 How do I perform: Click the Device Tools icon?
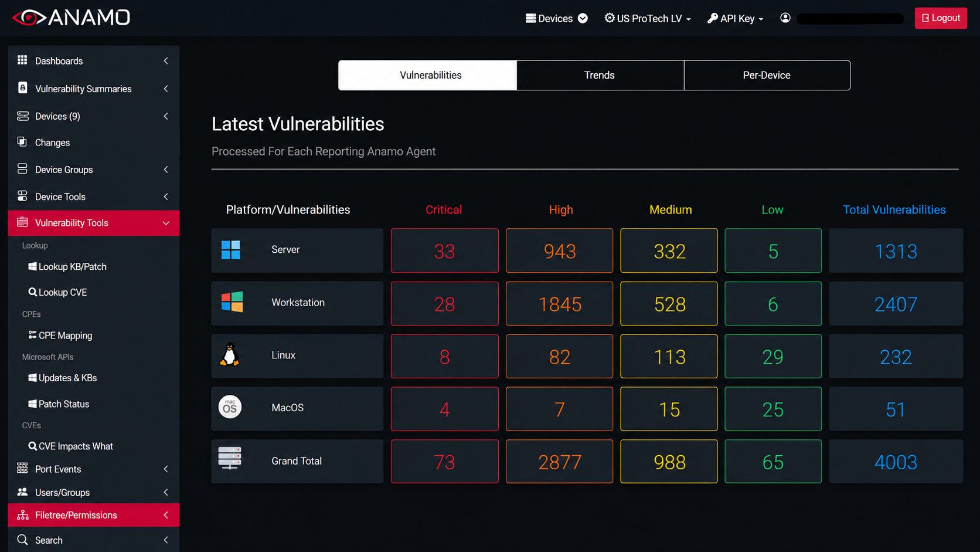[x=22, y=196]
